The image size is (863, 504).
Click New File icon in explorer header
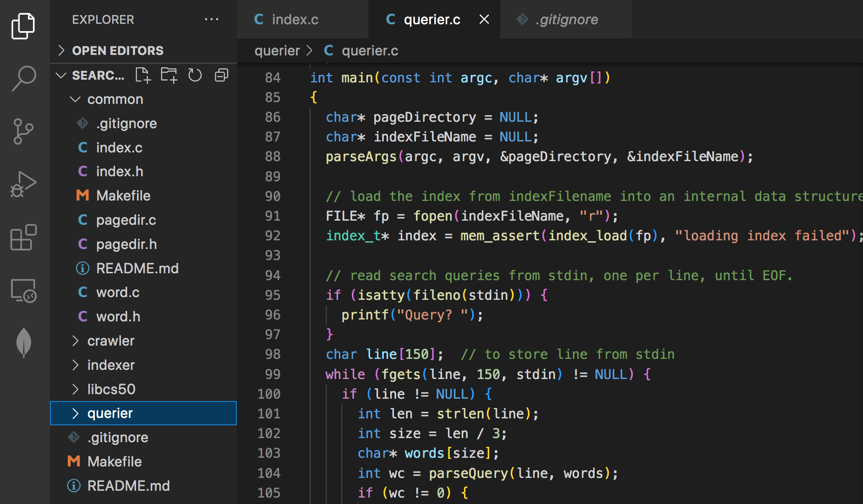coord(143,75)
